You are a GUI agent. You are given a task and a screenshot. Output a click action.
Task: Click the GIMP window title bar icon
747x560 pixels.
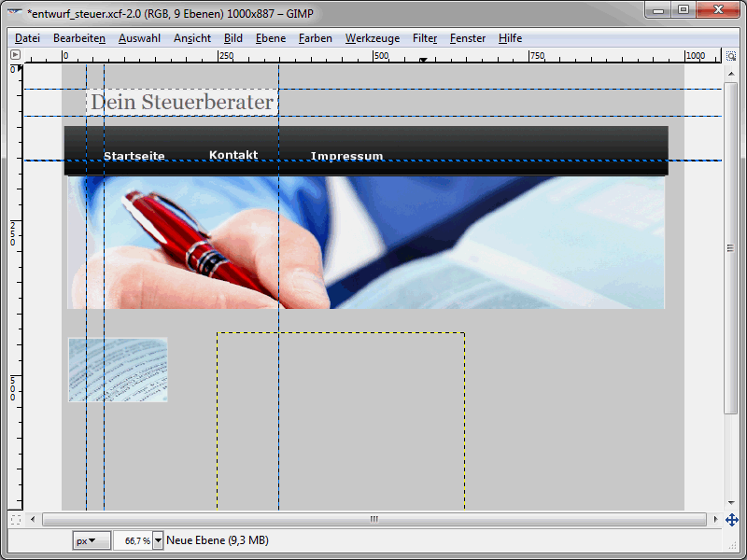click(15, 11)
